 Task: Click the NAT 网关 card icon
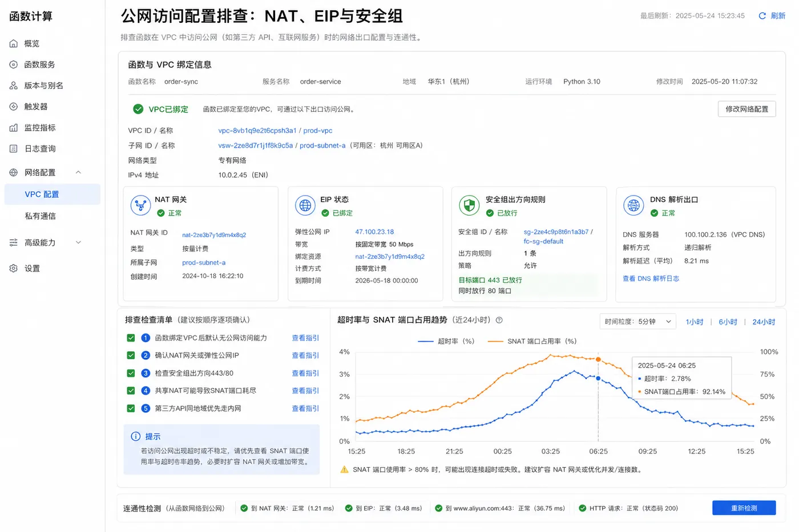pos(140,205)
